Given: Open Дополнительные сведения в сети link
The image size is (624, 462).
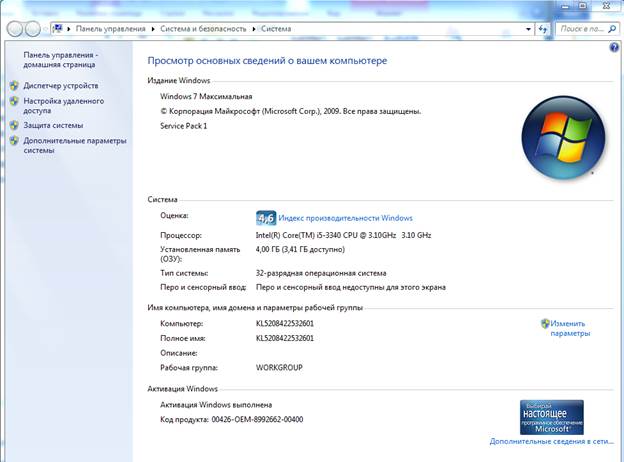Looking at the screenshot, I should point(551,441).
